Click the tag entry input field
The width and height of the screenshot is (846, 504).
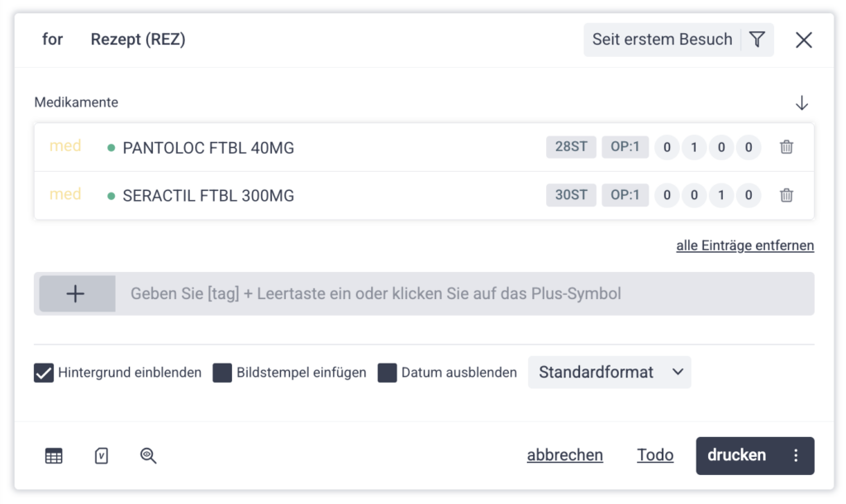463,293
